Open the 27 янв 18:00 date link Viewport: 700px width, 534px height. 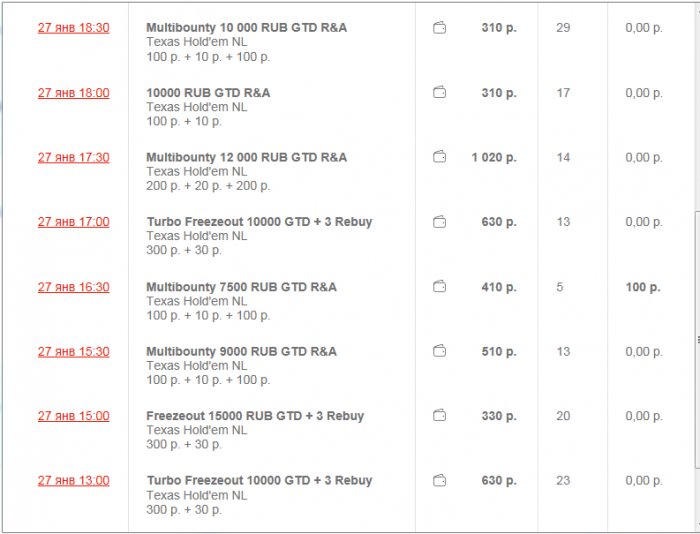[74, 93]
